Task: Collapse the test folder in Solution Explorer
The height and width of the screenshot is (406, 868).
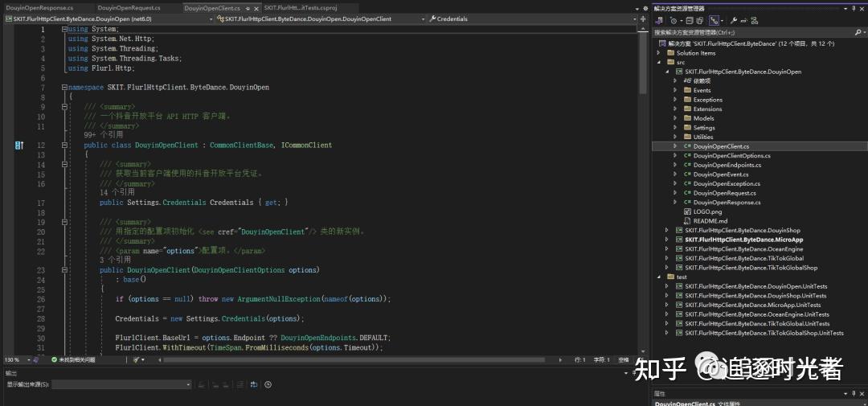Action: [659, 277]
